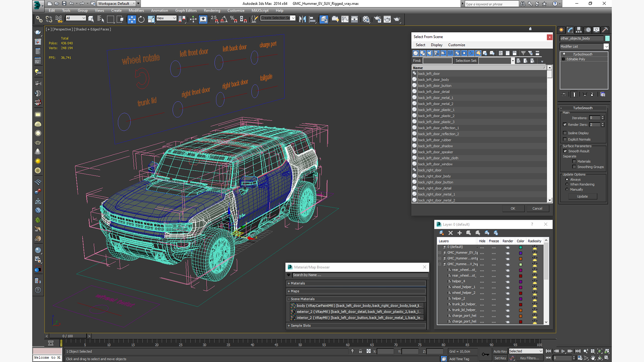Click the Render Production teapot icon

point(397,19)
